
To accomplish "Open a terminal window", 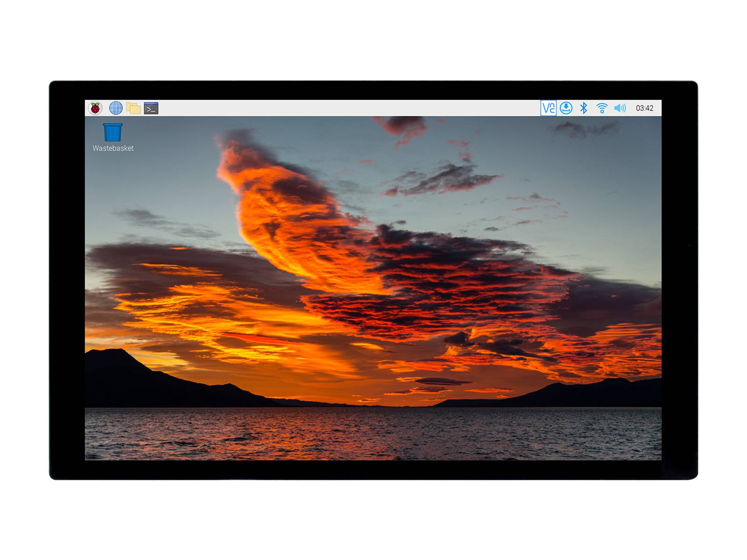I will point(151,107).
